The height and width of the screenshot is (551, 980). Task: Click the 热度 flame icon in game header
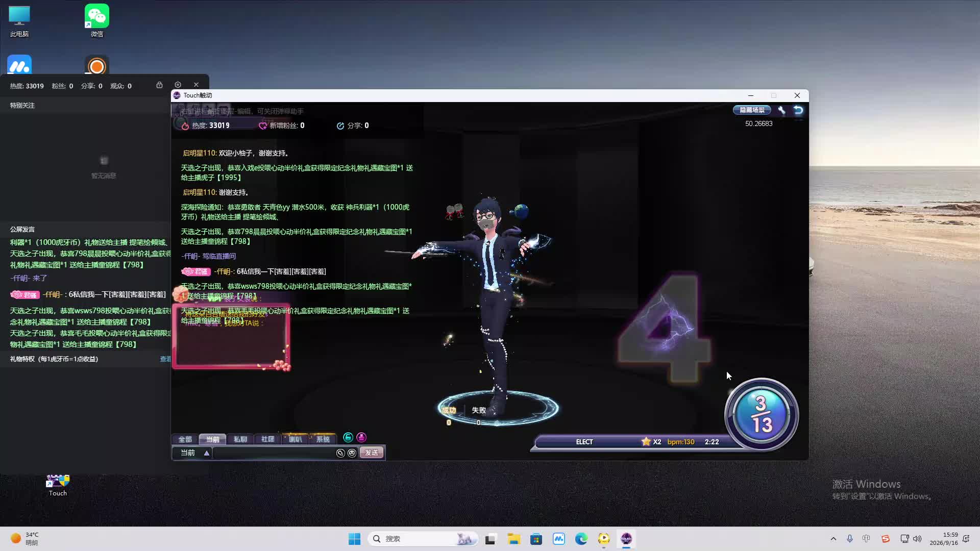(185, 126)
